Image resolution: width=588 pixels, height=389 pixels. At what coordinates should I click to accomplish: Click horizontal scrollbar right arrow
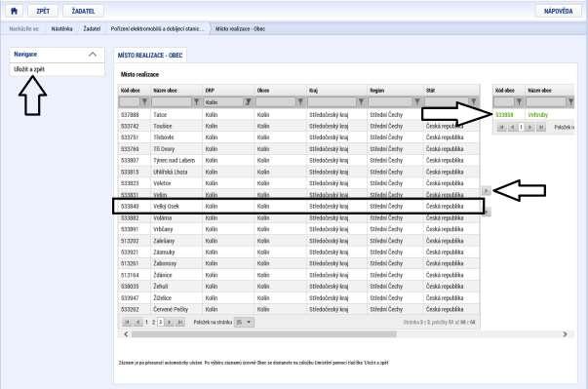(x=566, y=333)
